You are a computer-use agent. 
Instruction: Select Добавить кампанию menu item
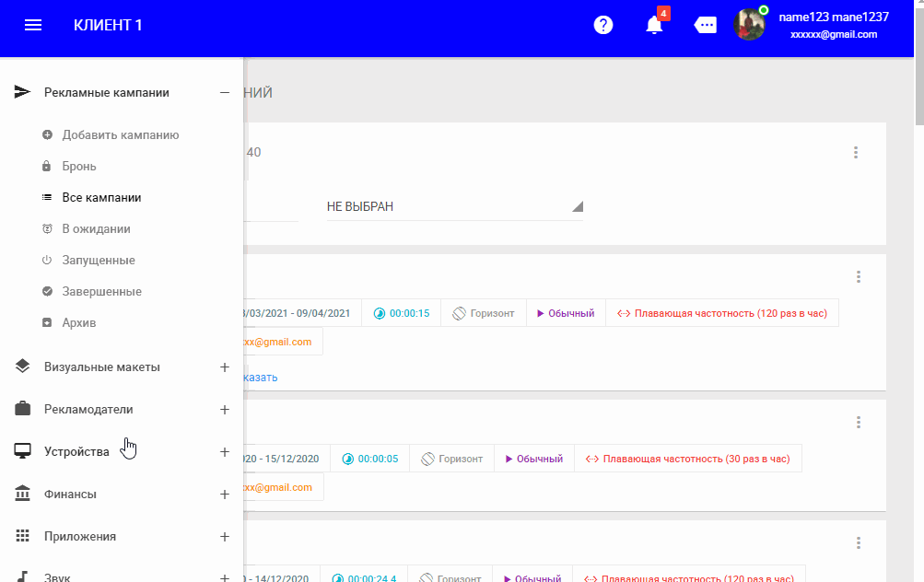[120, 135]
